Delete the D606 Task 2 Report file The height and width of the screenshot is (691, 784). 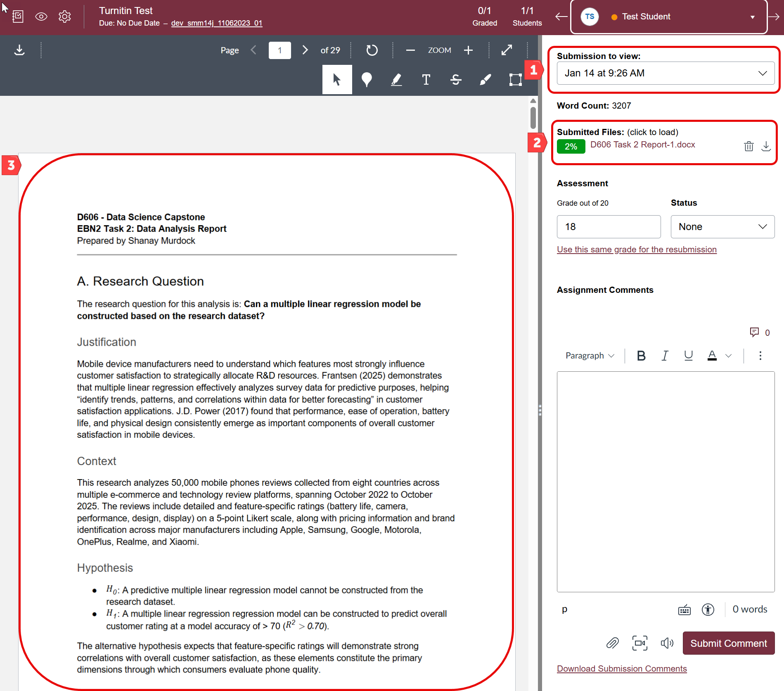coord(749,146)
